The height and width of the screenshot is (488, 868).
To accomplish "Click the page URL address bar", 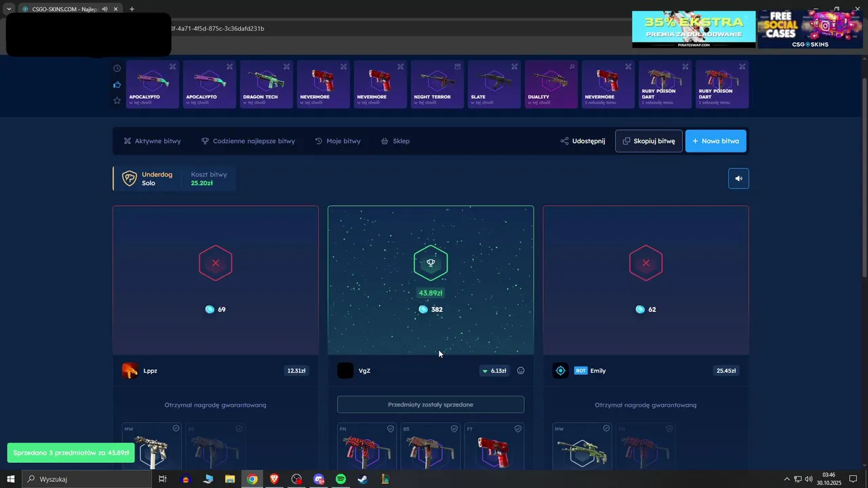I will pos(400,28).
